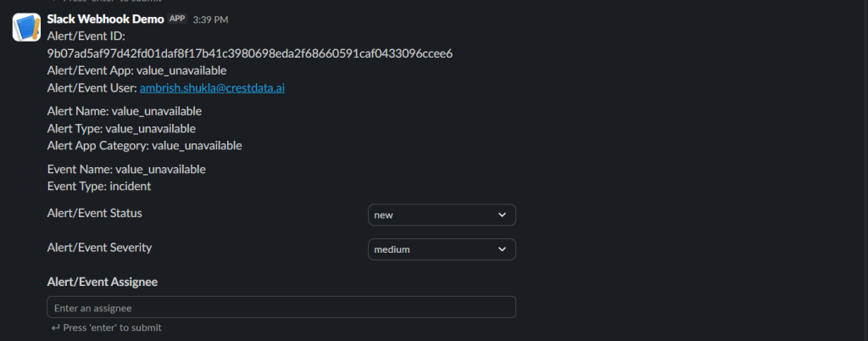Click the Alert/Event Severity label text
868x341 pixels.
(x=100, y=248)
